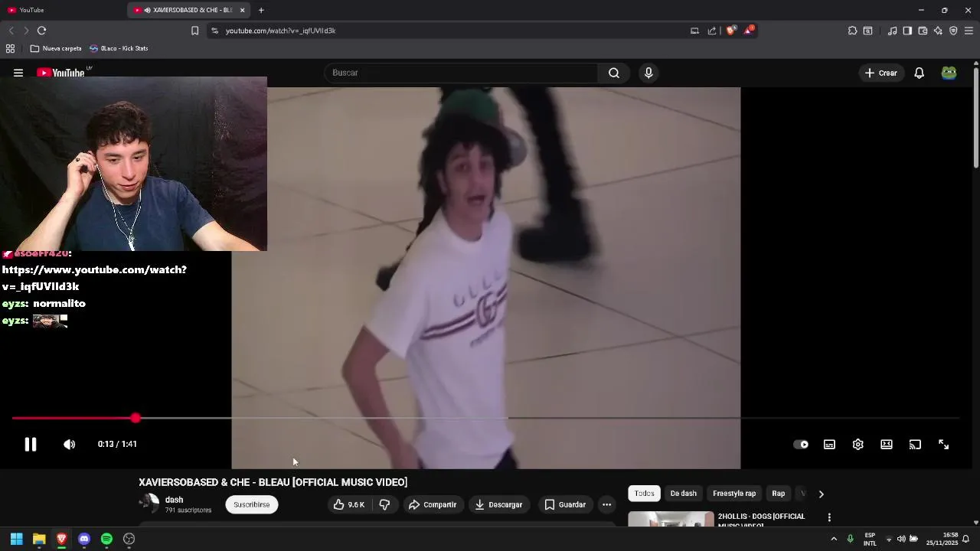Image resolution: width=980 pixels, height=551 pixels.
Task: Open the three-dot more actions menu
Action: (x=606, y=504)
